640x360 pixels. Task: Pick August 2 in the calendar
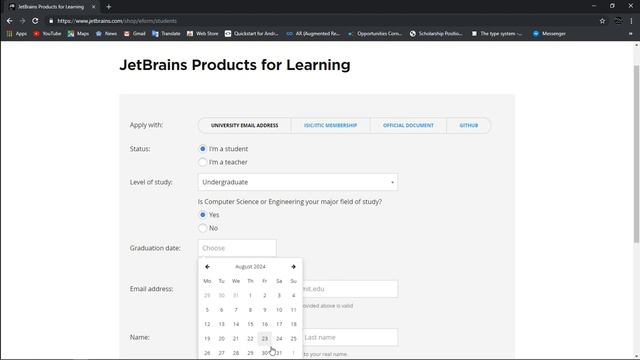pos(264,296)
